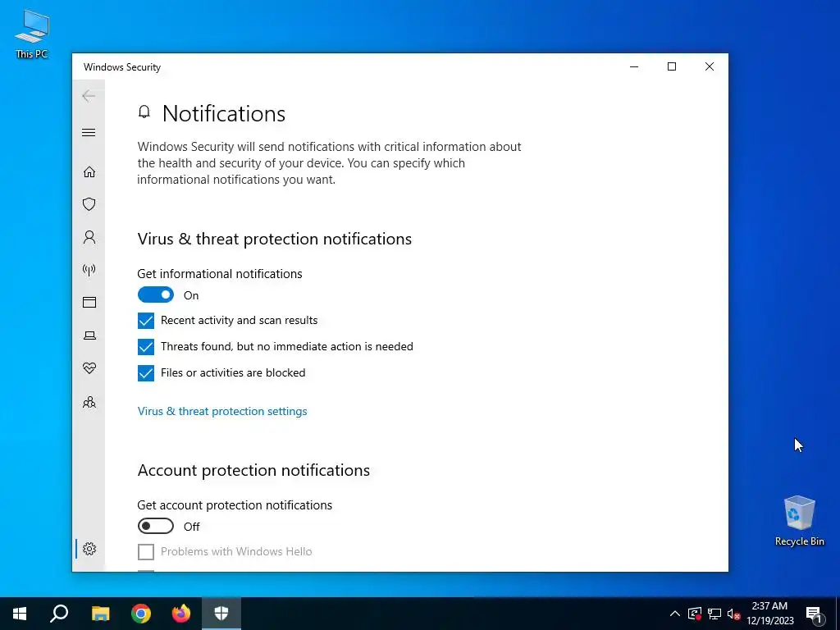
Task: Launch Firefox from taskbar
Action: click(x=181, y=614)
